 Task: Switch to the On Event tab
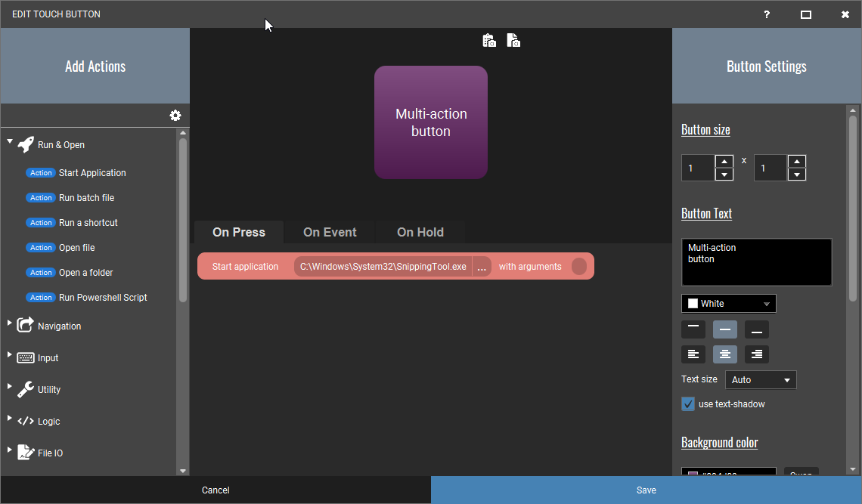point(330,232)
